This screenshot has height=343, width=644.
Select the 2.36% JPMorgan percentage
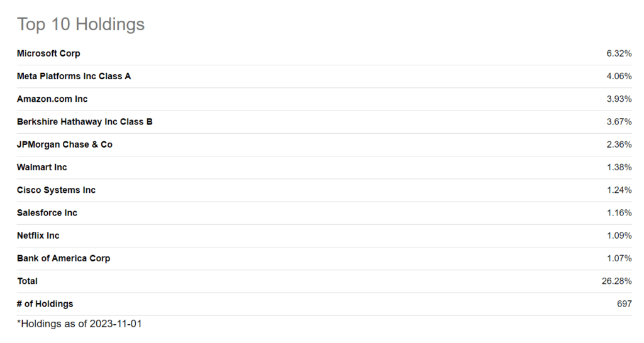[x=619, y=144]
